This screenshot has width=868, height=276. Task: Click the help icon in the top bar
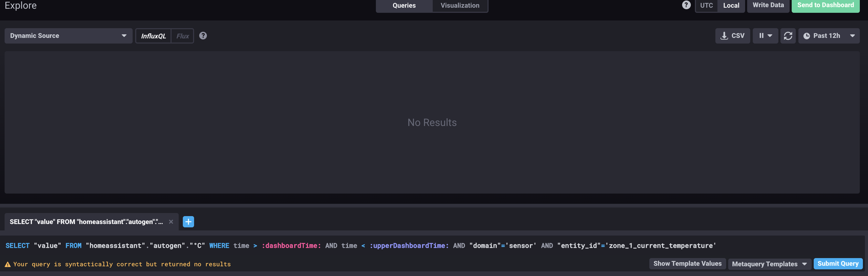(x=686, y=5)
